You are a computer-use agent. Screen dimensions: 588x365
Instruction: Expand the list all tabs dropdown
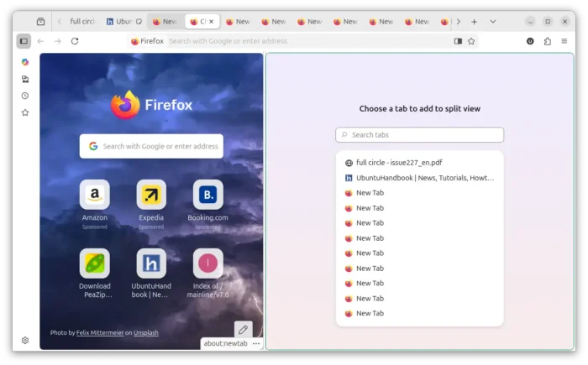[x=492, y=22]
